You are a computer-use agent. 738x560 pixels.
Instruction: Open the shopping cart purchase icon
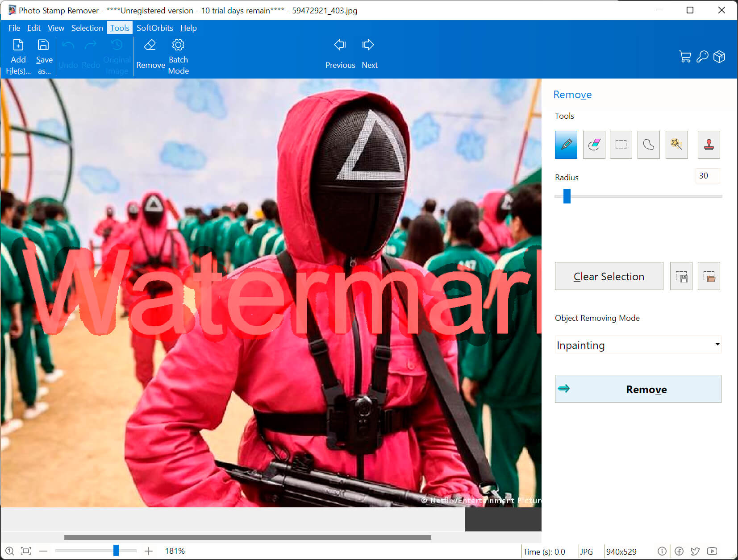point(685,57)
